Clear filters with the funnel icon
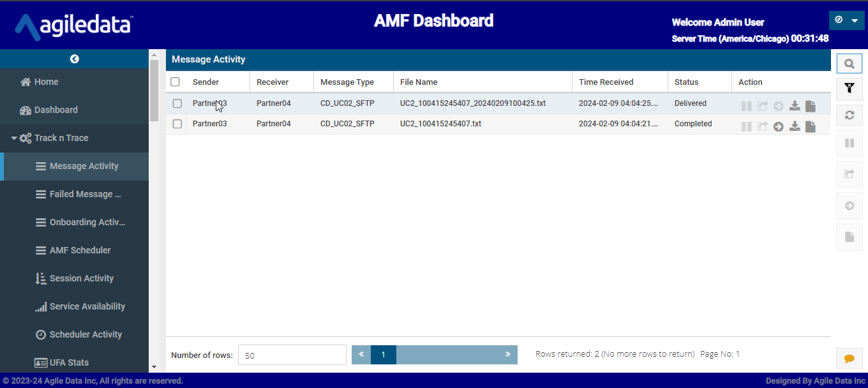Screen dimensions: 868x388 [849, 89]
